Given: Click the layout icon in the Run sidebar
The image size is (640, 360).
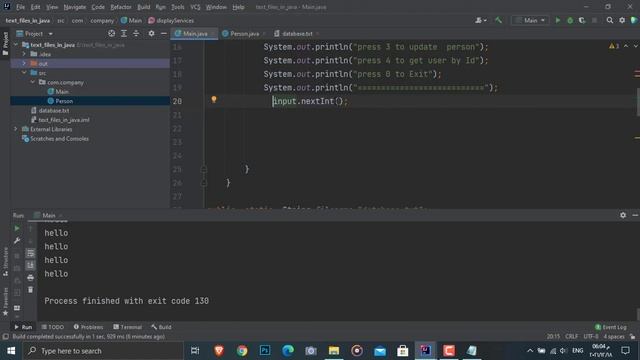Looking at the screenshot, I should tap(17, 308).
